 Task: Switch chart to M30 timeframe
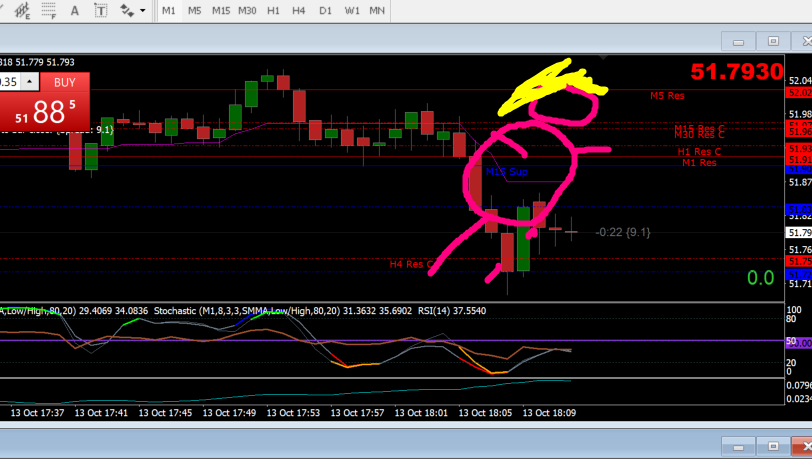(x=248, y=10)
